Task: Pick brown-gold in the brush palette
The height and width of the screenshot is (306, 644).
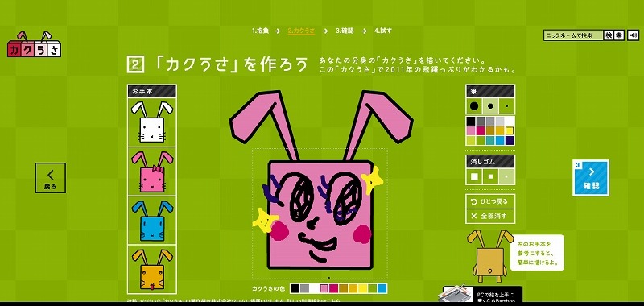Action: click(490, 131)
